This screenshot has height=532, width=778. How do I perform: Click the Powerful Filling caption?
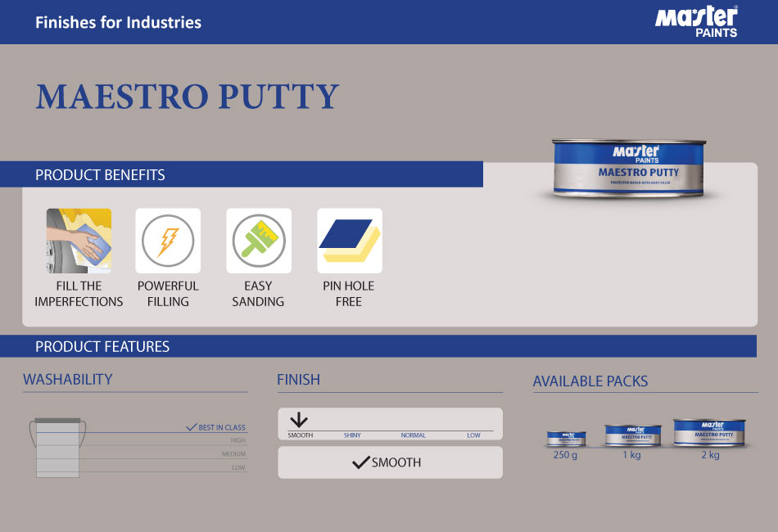coord(168,294)
